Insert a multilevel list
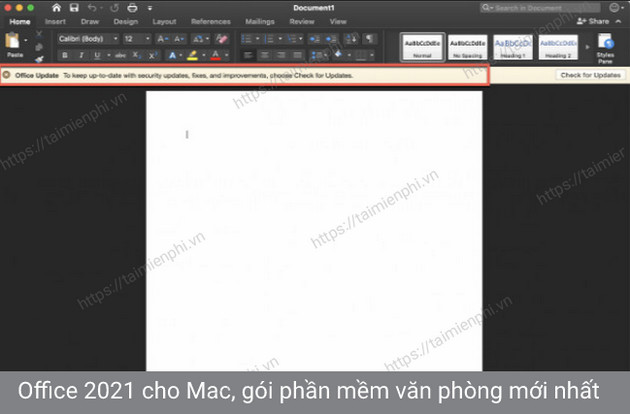 point(291,39)
